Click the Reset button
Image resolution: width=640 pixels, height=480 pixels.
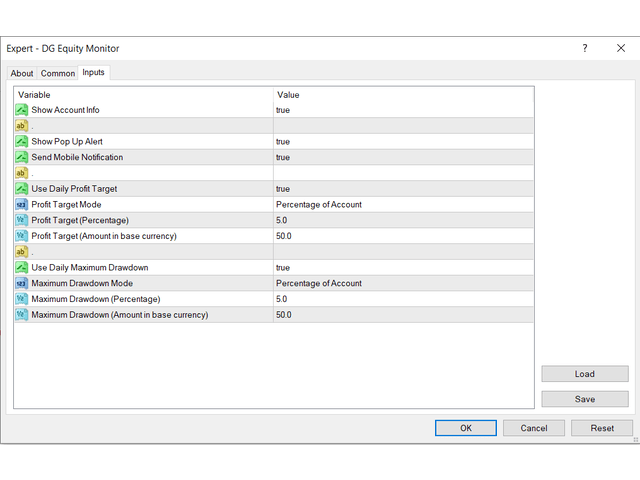pyautogui.click(x=602, y=428)
